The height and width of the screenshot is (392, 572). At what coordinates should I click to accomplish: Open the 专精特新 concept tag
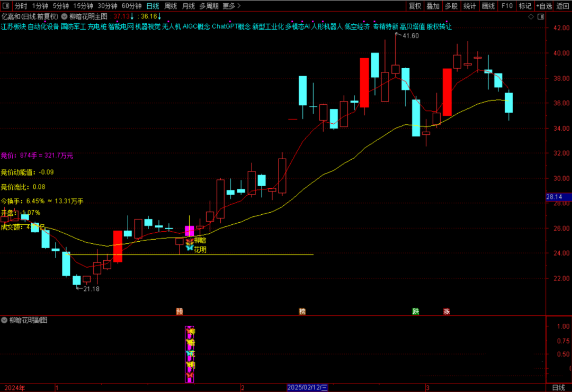(385, 26)
